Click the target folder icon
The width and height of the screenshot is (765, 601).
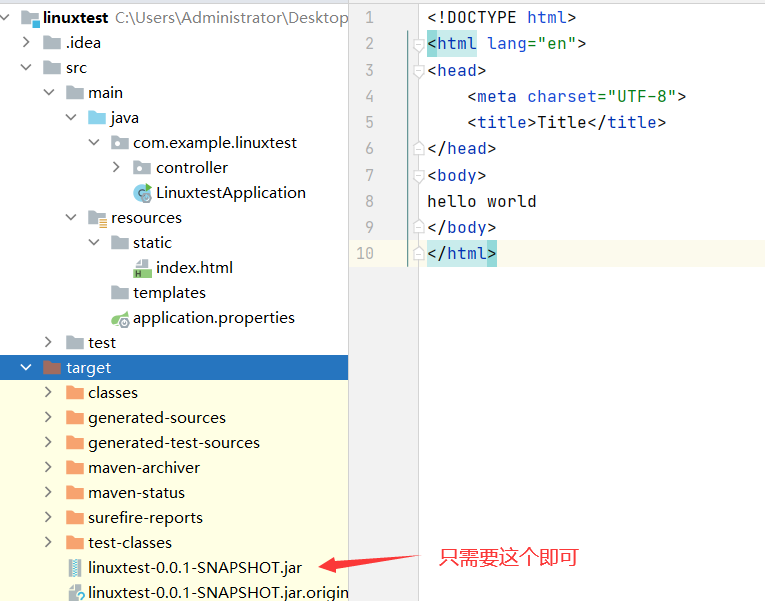point(52,367)
